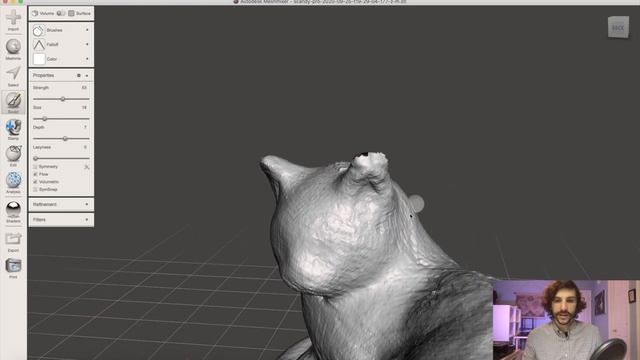Click the Strength slider handle
This screenshot has height=360, width=640.
click(63, 99)
